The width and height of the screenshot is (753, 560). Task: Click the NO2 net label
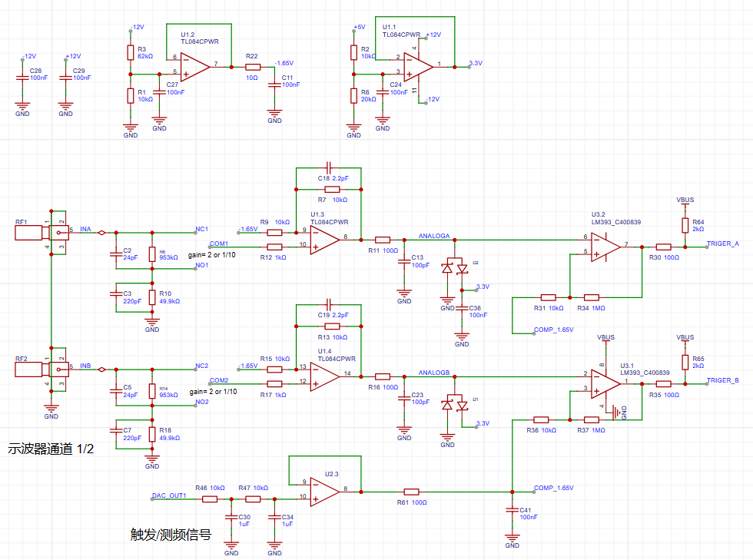tap(201, 402)
